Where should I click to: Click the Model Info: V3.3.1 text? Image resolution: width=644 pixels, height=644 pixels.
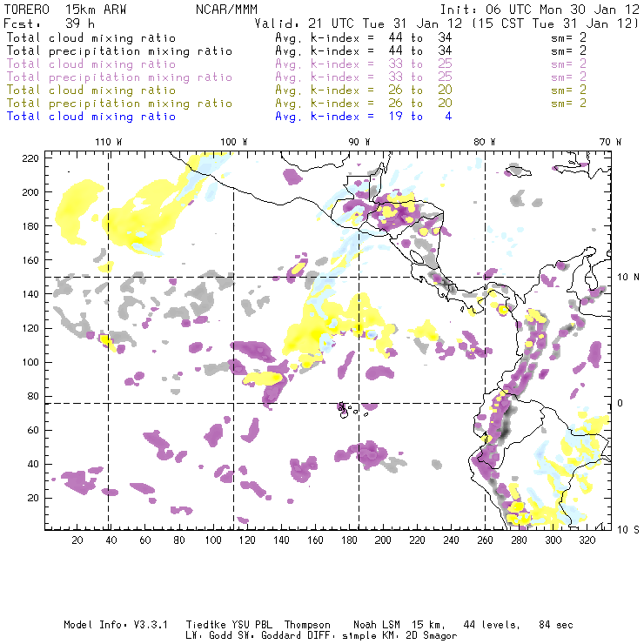(x=116, y=625)
